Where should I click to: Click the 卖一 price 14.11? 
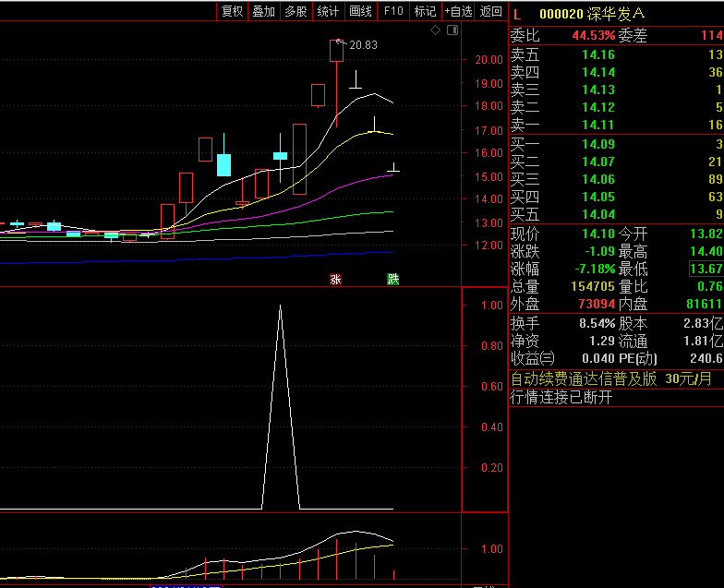click(597, 125)
